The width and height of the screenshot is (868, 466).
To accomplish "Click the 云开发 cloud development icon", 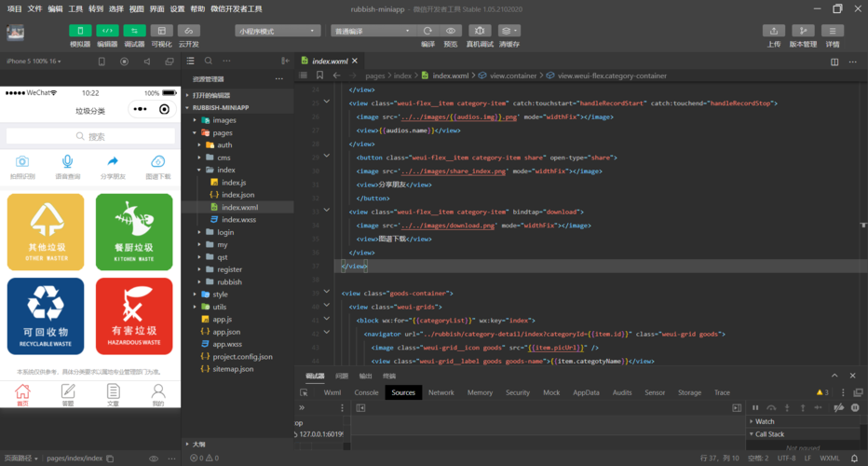I will (189, 31).
